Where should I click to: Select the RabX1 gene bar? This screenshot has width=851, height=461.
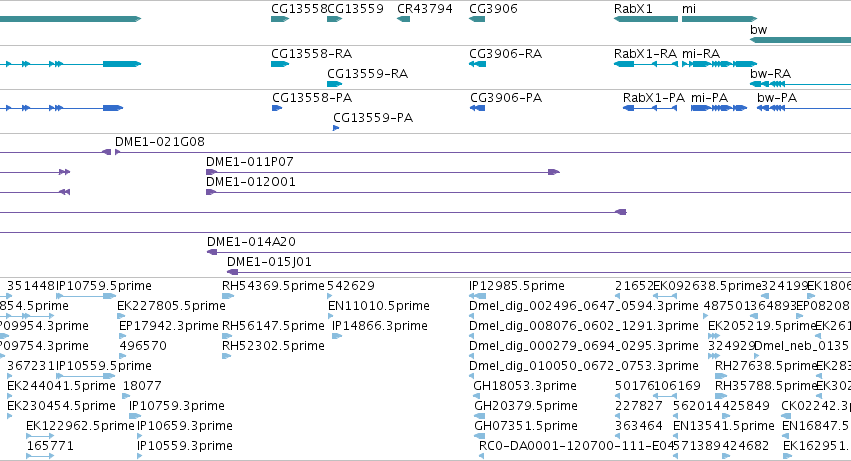[x=646, y=19]
